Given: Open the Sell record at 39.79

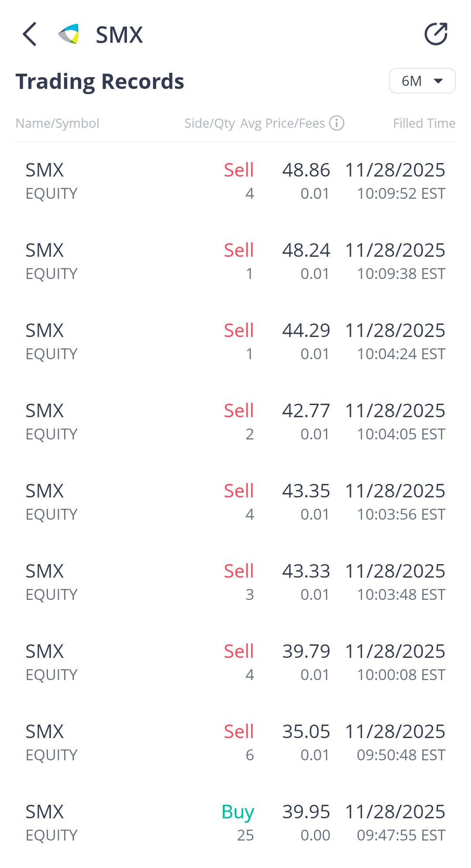Looking at the screenshot, I should (x=235, y=663).
